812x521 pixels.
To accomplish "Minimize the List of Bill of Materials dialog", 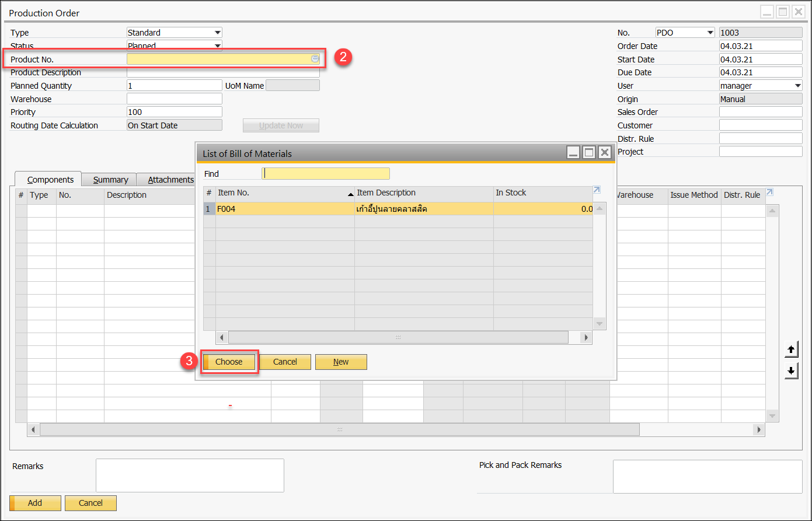I will coord(573,153).
